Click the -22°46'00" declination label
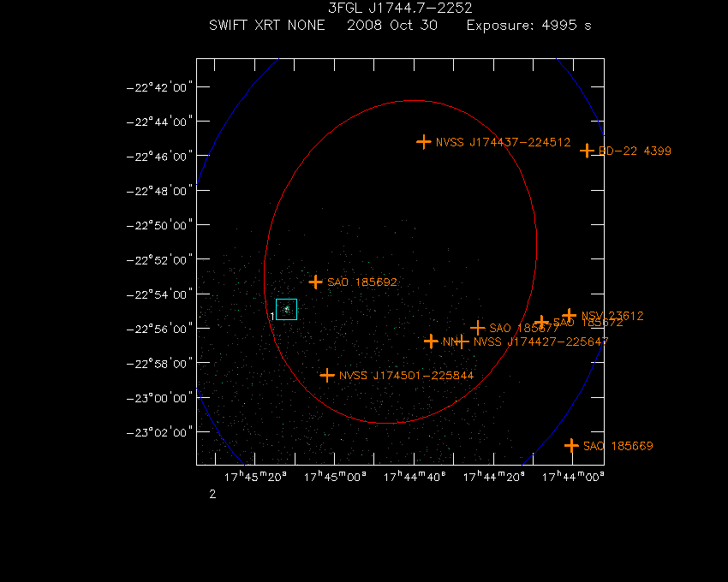This screenshot has height=582, width=728. tap(159, 157)
